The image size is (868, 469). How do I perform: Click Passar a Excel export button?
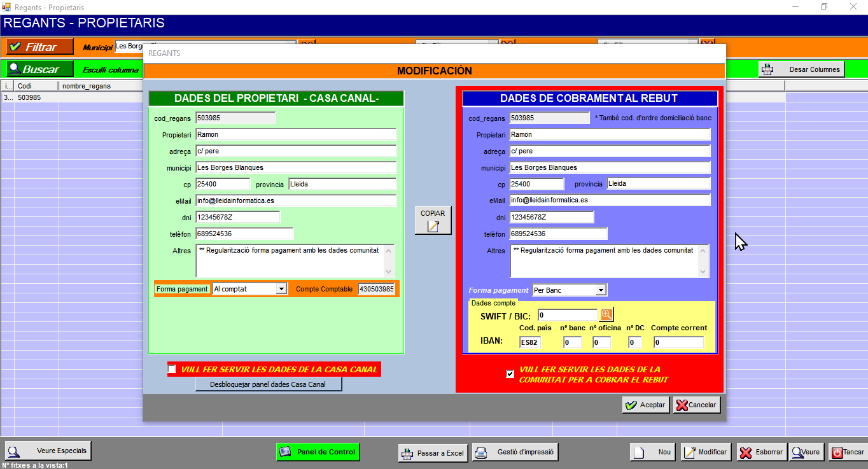point(433,453)
